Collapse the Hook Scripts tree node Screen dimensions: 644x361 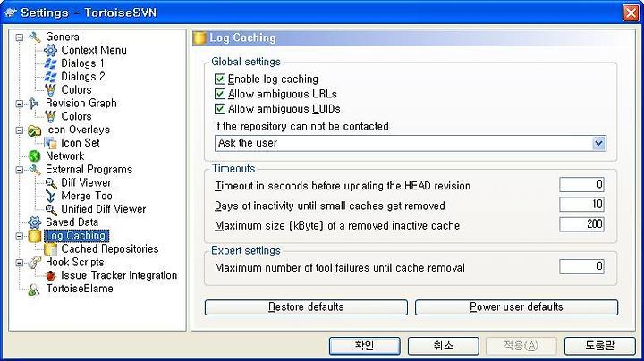tap(20, 263)
